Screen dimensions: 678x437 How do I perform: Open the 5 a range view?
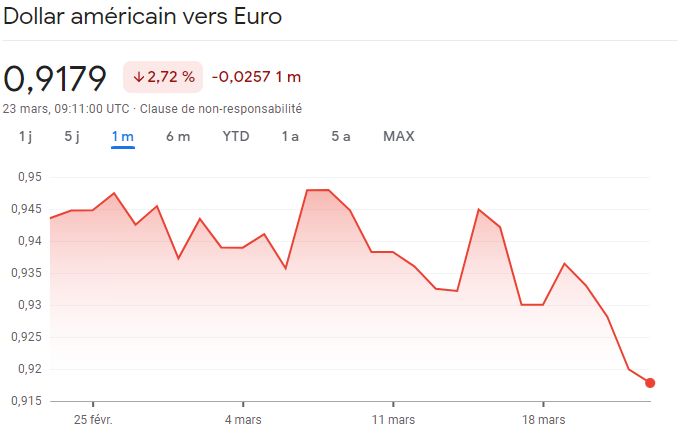[x=341, y=136]
